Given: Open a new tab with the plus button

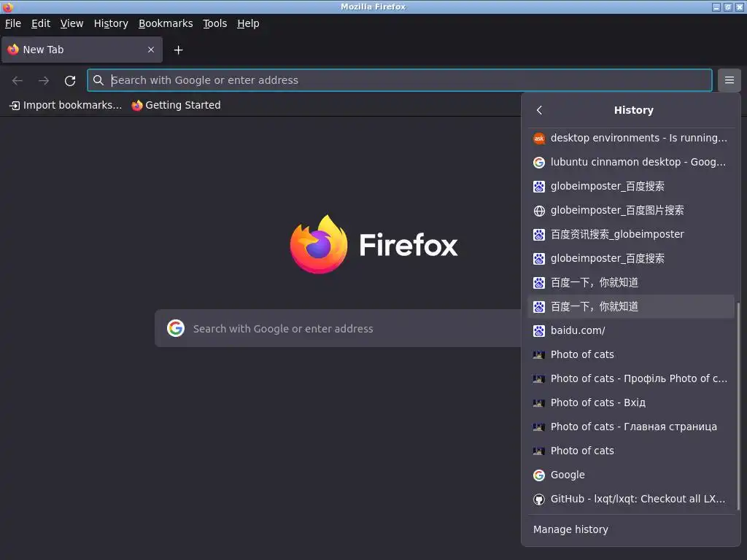Looking at the screenshot, I should [178, 50].
